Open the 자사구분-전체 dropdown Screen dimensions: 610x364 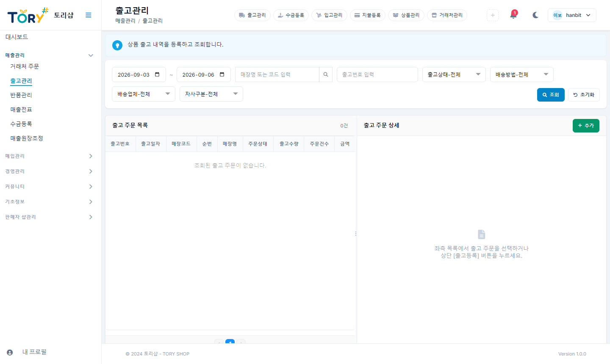211,94
